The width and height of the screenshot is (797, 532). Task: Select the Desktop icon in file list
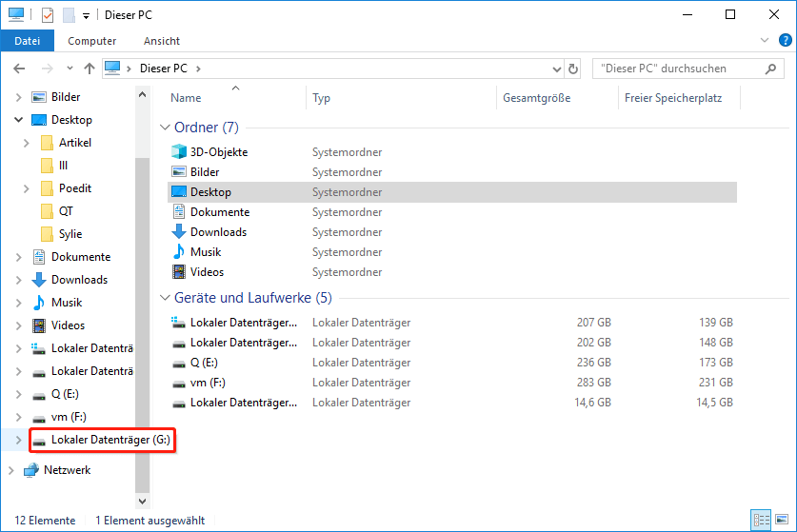(179, 191)
